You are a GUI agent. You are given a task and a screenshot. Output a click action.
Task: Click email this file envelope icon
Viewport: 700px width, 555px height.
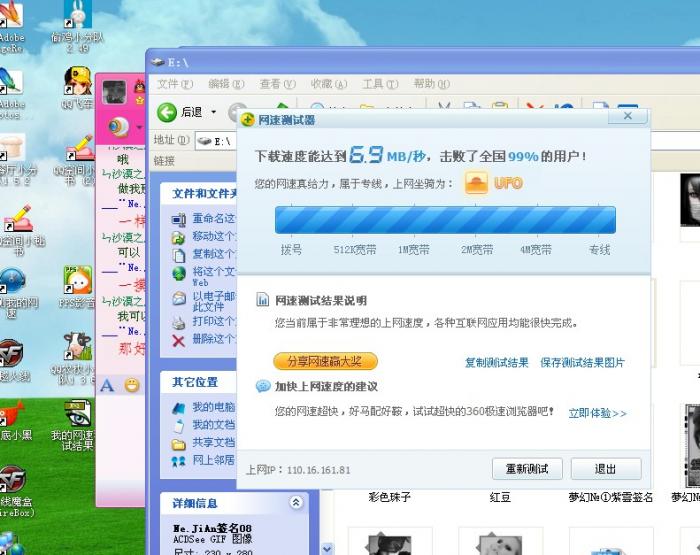[179, 298]
